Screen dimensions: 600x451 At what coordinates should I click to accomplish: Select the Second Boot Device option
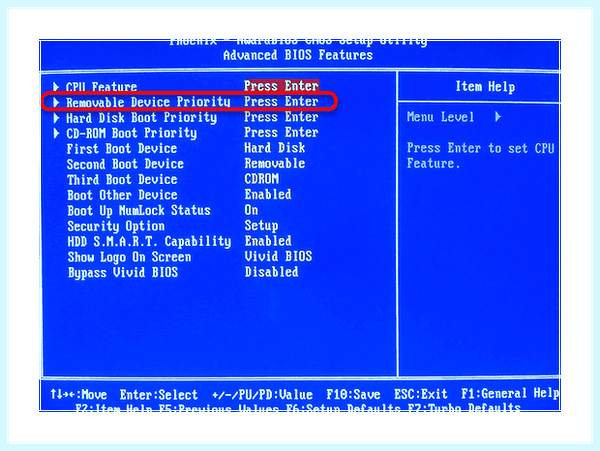point(125,164)
